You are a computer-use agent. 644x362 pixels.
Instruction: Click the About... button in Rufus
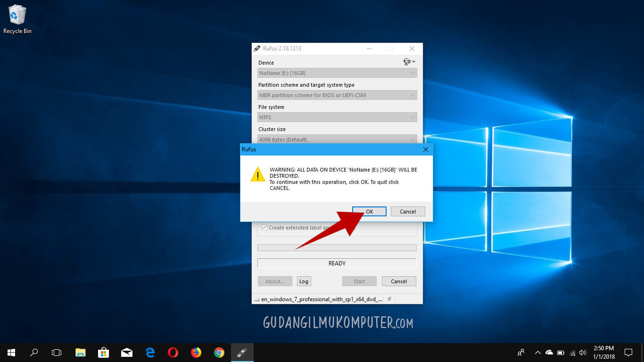click(275, 281)
